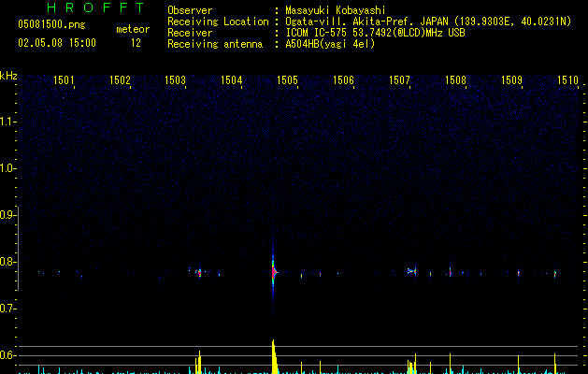Click the 1505 time axis label
588x374 pixels.
[287, 80]
